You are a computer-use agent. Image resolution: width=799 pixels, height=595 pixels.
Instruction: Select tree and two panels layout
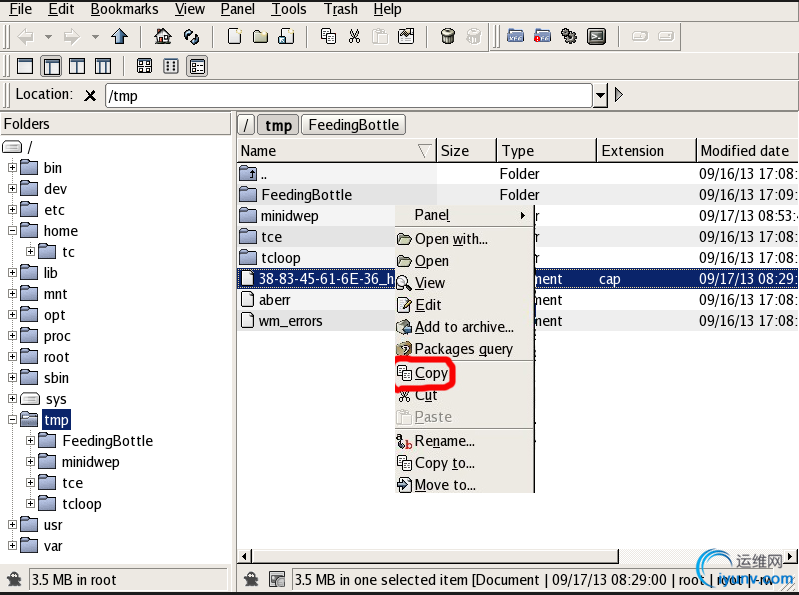[103, 66]
